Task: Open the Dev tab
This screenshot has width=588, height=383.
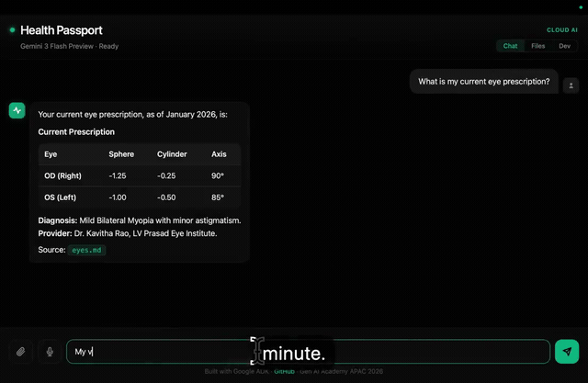Action: (x=564, y=46)
